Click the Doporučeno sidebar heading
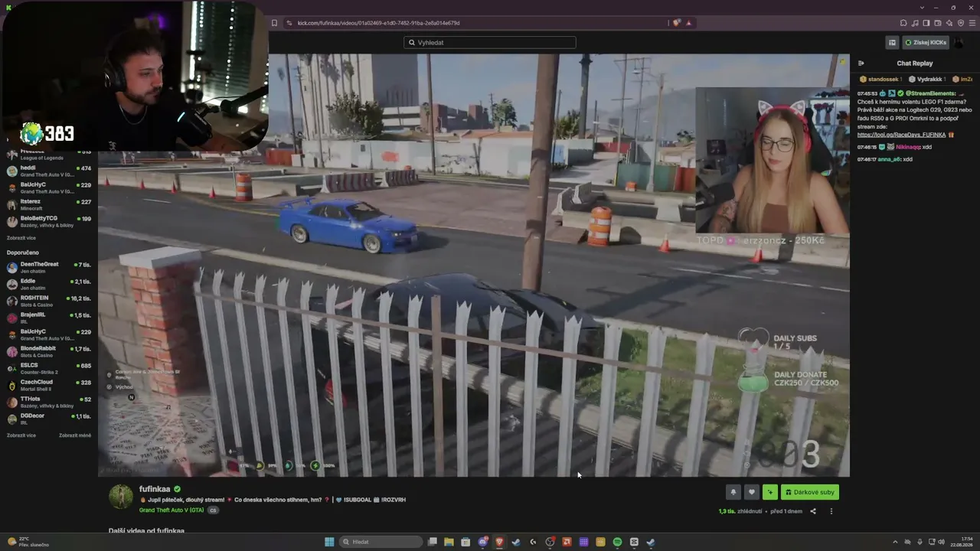Viewport: 980px width, 551px height. click(23, 253)
